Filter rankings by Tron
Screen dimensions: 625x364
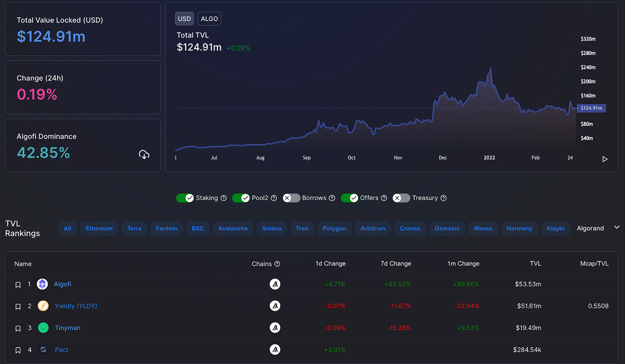point(302,228)
